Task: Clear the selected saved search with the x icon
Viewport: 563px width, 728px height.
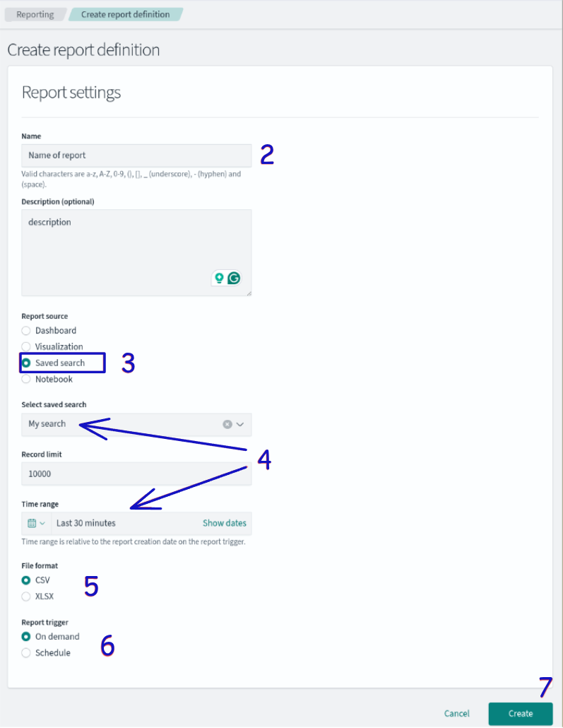Action: click(x=228, y=424)
